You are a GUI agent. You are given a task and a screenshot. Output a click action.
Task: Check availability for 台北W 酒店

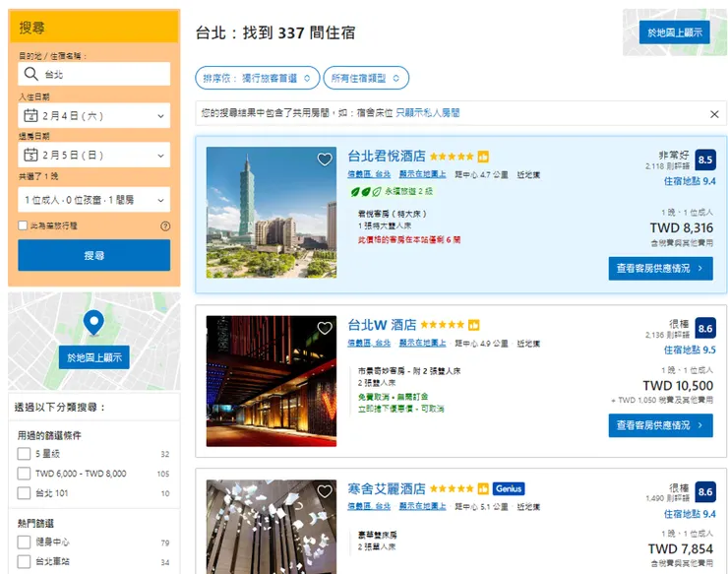click(660, 425)
